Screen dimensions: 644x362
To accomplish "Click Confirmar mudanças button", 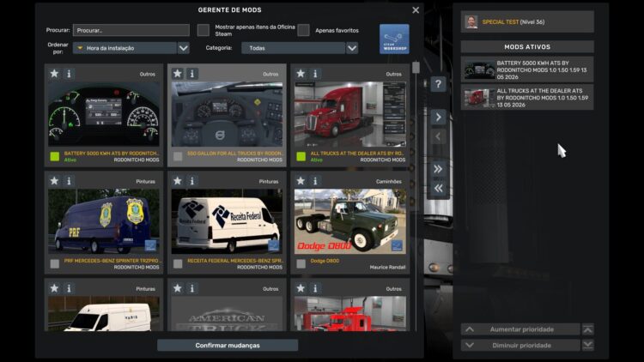I will pos(228,345).
